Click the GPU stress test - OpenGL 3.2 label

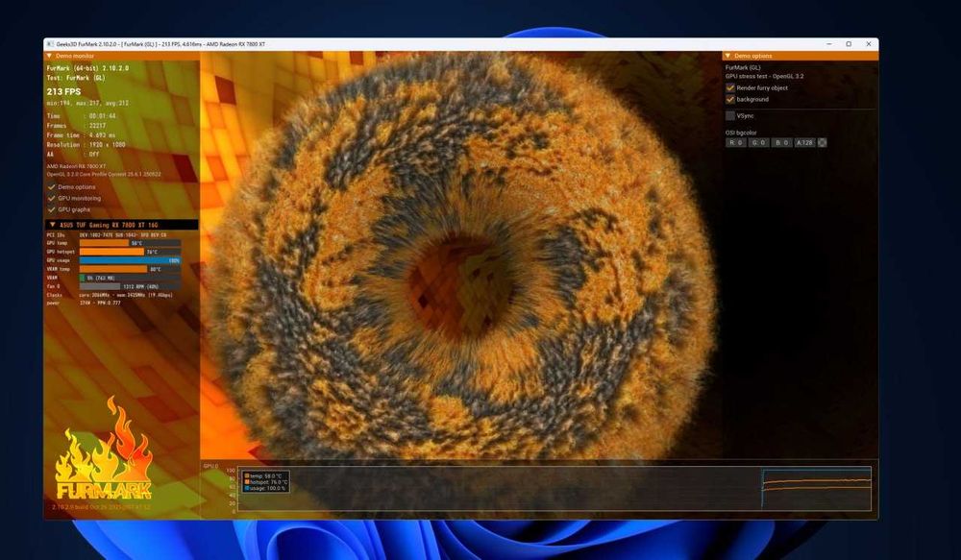(764, 77)
